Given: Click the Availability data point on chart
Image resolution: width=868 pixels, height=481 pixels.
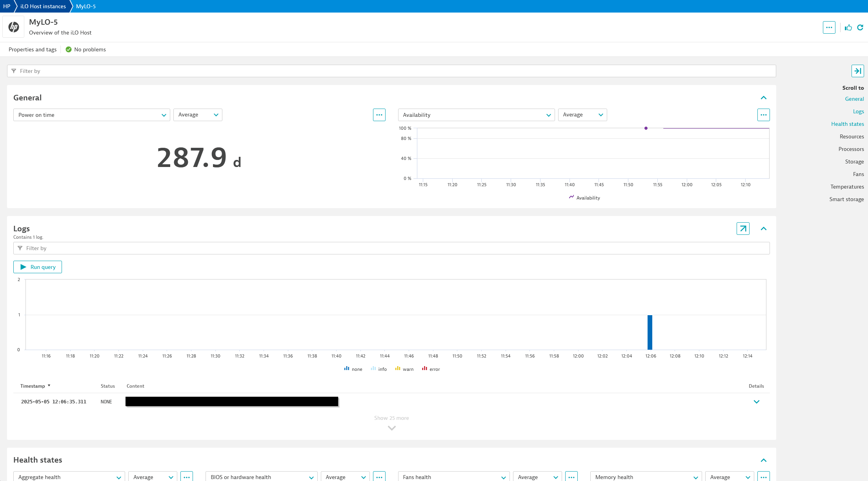Looking at the screenshot, I should click(x=646, y=128).
